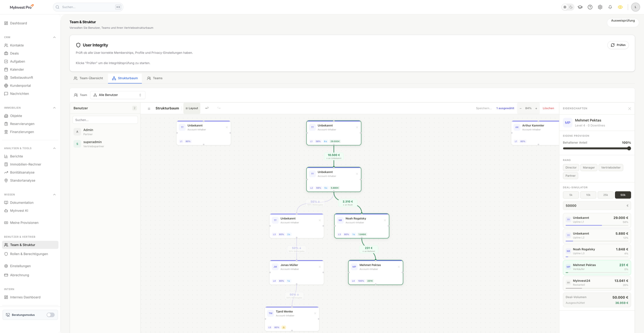This screenshot has height=333, width=644.
Task: Adjust the Behaltener Anteil slider handle
Action: pyautogui.click(x=629, y=149)
